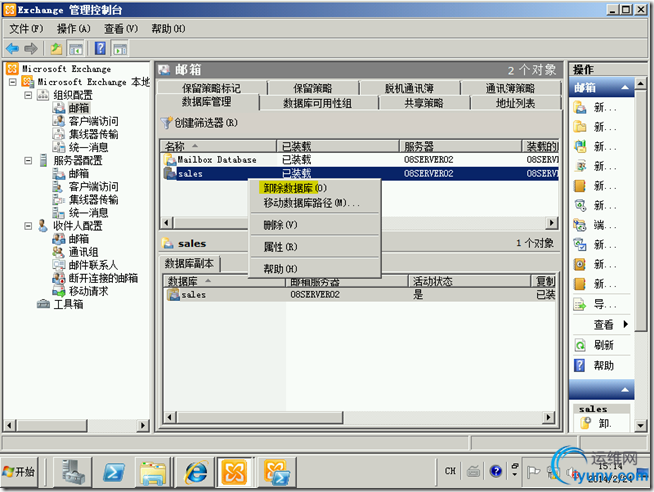Click the 端... action icon

click(x=580, y=225)
